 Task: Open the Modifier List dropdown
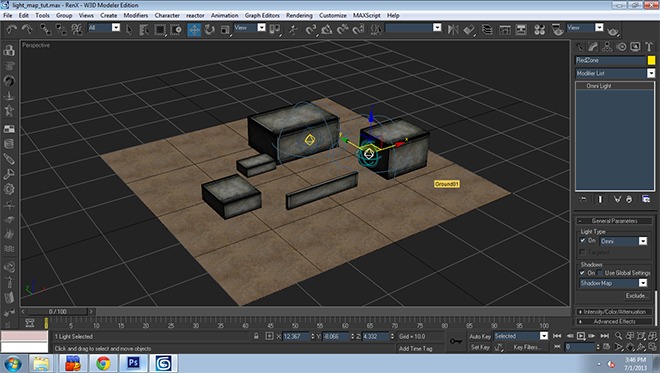tap(615, 73)
